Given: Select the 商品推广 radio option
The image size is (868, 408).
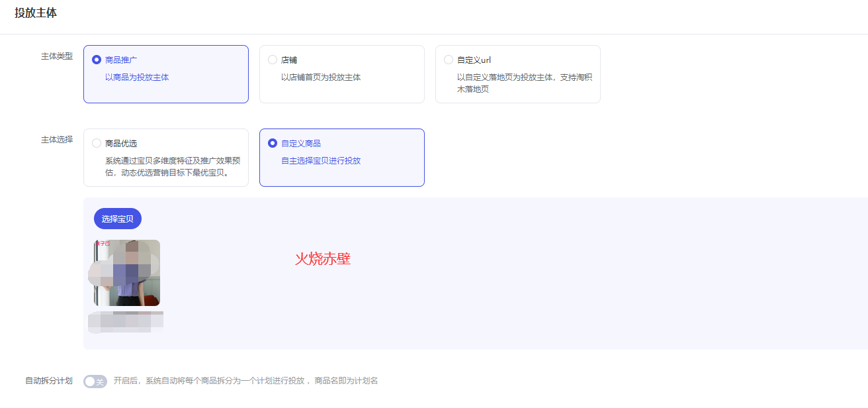Looking at the screenshot, I should click(97, 60).
